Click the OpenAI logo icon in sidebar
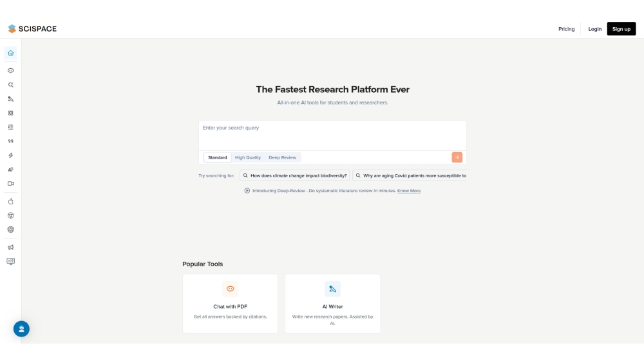Image resolution: width=644 pixels, height=363 pixels. 10,230
